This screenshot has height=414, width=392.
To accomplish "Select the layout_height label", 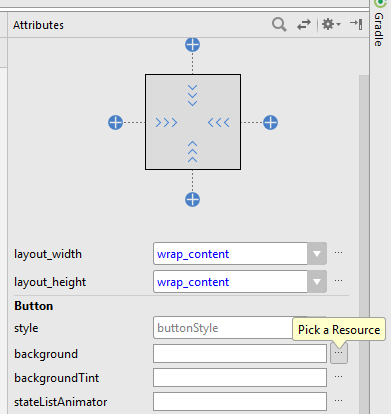I will coord(50,282).
